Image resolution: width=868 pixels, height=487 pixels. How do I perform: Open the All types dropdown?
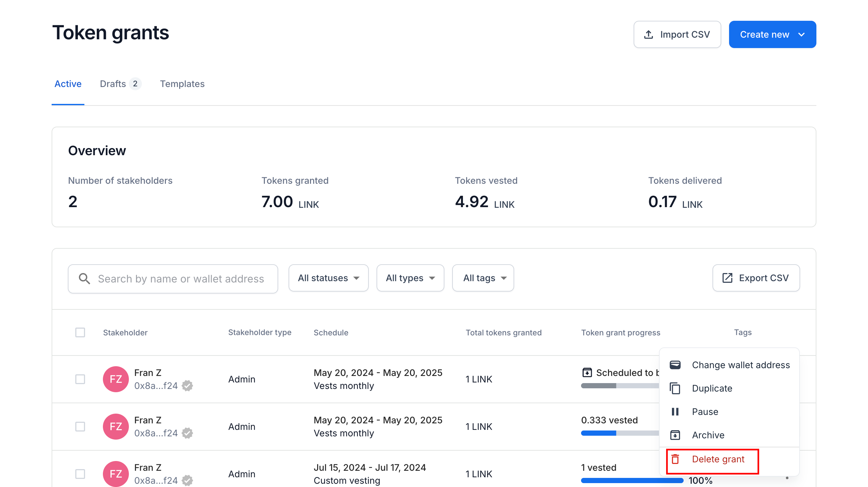[410, 278]
